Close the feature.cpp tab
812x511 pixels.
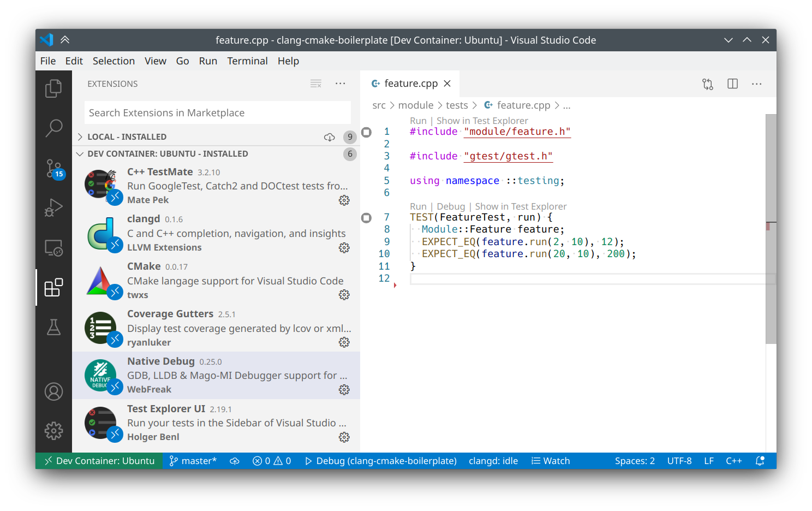click(447, 84)
